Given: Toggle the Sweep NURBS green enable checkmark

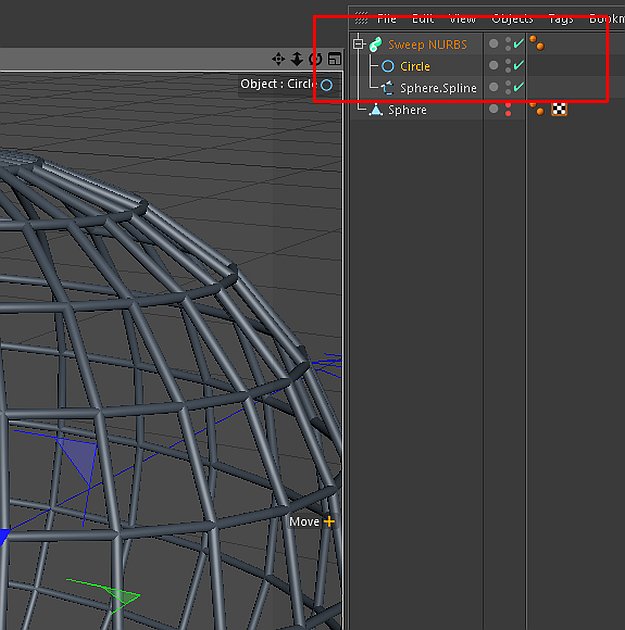Looking at the screenshot, I should [x=519, y=43].
